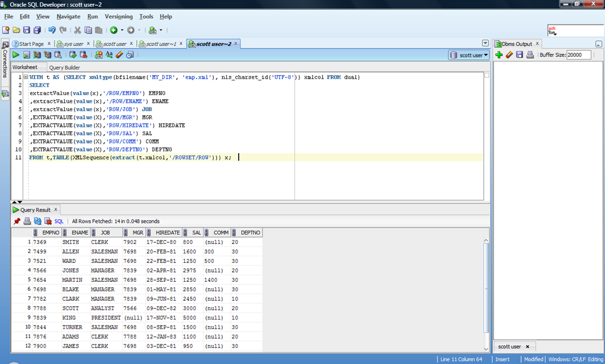Click the Save All icon
605x364 pixels.
(x=37, y=30)
